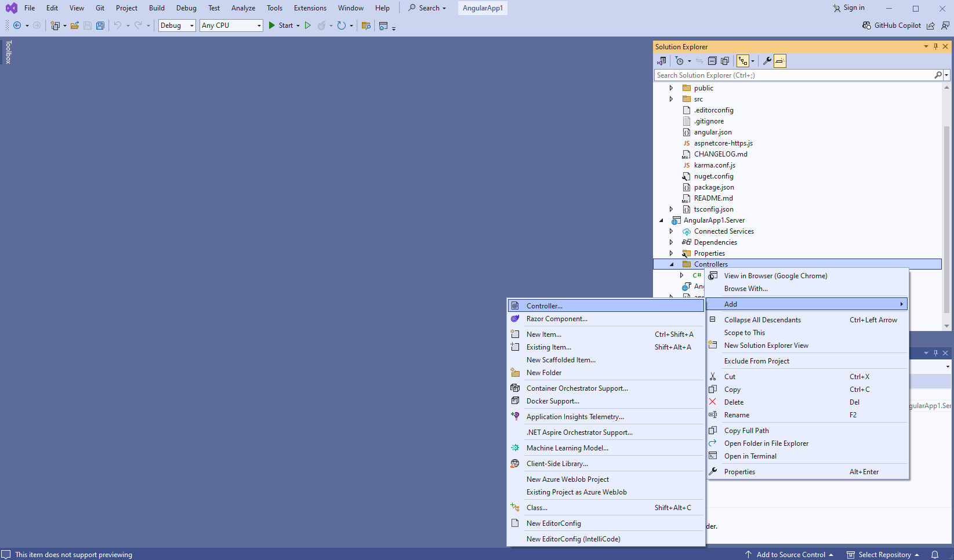Screen dimensions: 954x560
Task: Collapse the AngularApp1.Server project node
Action: tap(661, 220)
